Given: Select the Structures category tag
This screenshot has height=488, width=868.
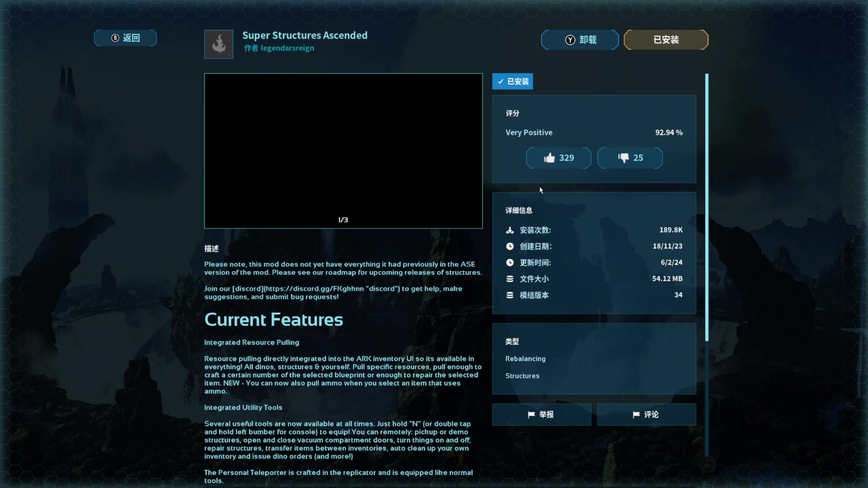Looking at the screenshot, I should (x=522, y=376).
